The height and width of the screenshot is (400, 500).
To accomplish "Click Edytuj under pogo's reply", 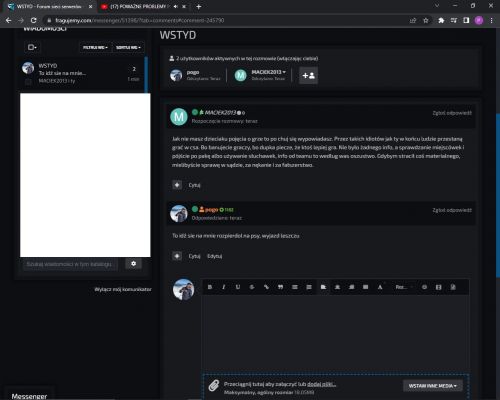I will [x=214, y=256].
